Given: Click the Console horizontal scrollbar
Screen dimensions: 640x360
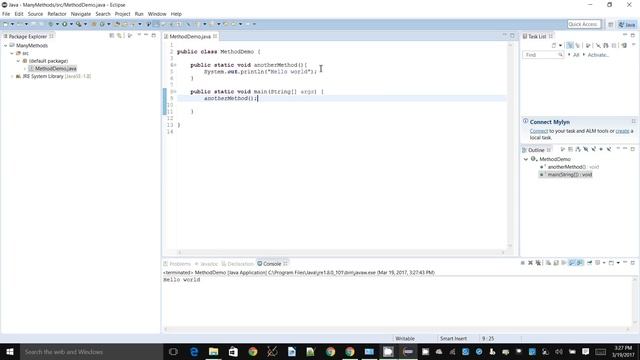Looking at the screenshot, I should coord(396,329).
